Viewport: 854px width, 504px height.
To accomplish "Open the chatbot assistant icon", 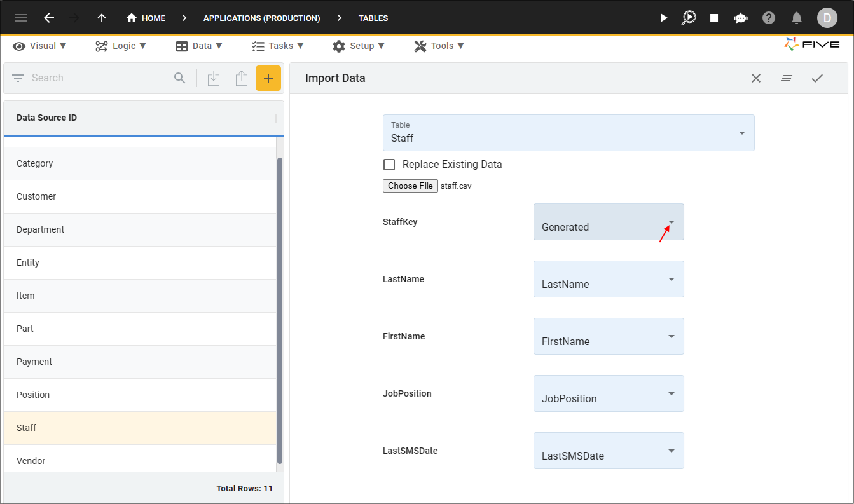I will [741, 18].
